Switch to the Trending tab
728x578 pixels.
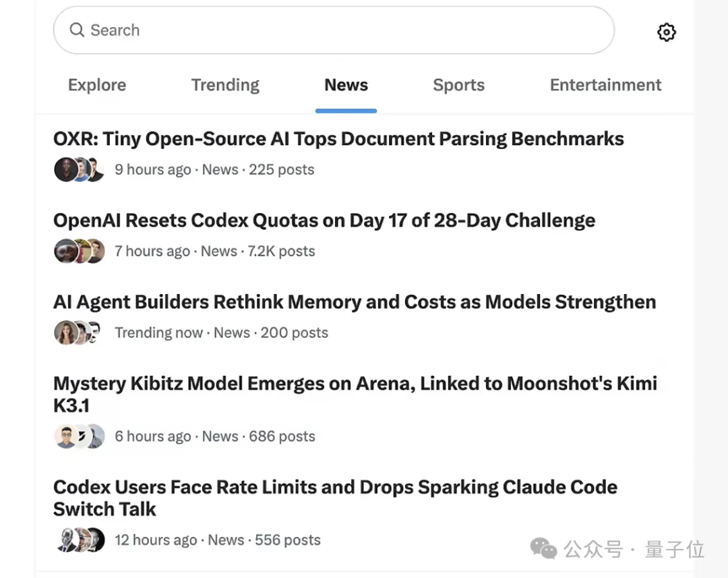click(225, 85)
